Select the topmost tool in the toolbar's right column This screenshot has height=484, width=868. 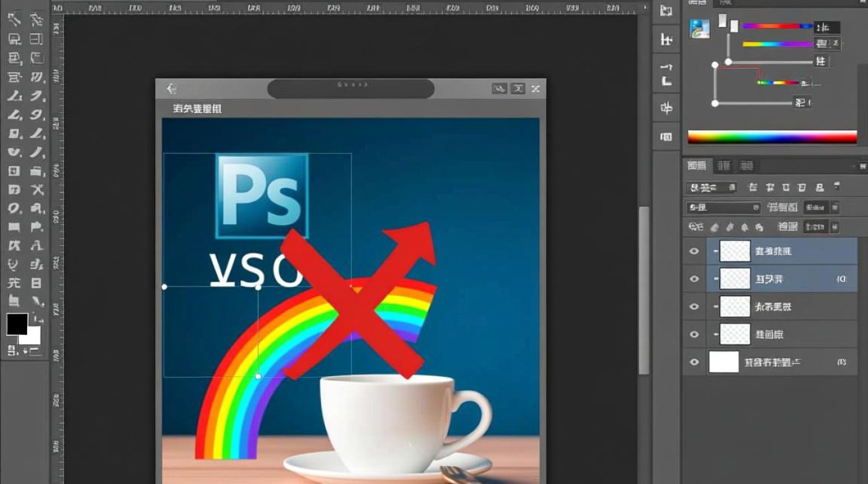(37, 19)
